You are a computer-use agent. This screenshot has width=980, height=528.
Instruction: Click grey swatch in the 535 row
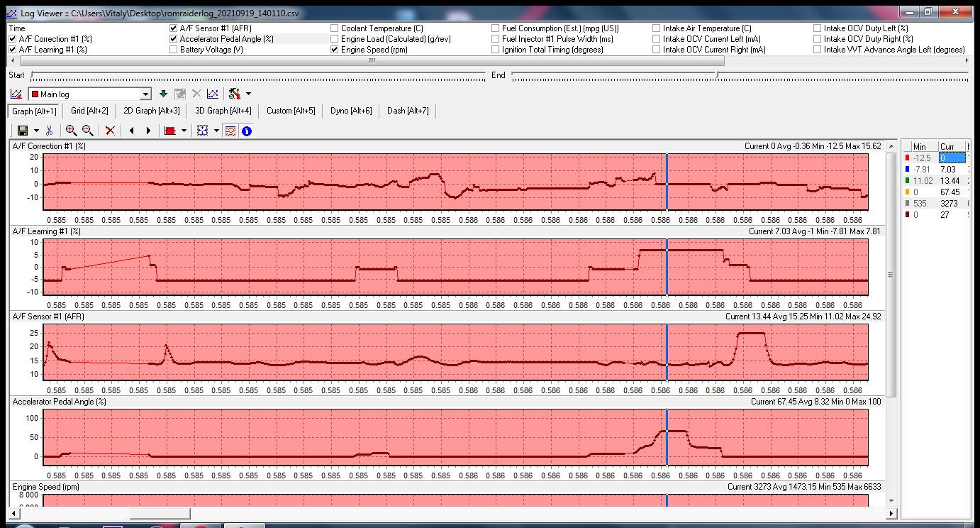pyautogui.click(x=908, y=204)
